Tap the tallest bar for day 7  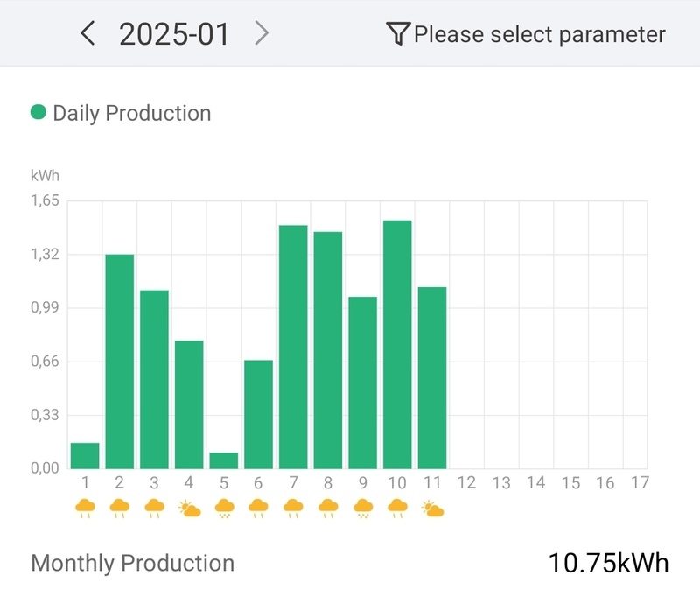pyautogui.click(x=293, y=347)
